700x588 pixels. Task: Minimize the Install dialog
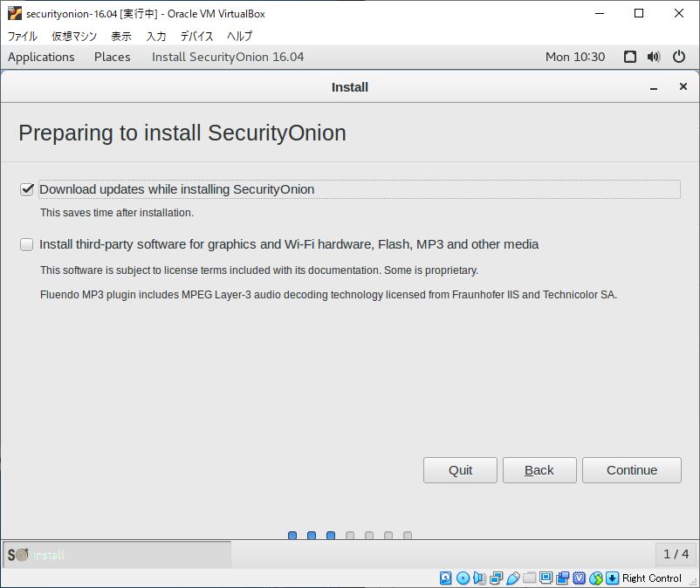pos(654,87)
